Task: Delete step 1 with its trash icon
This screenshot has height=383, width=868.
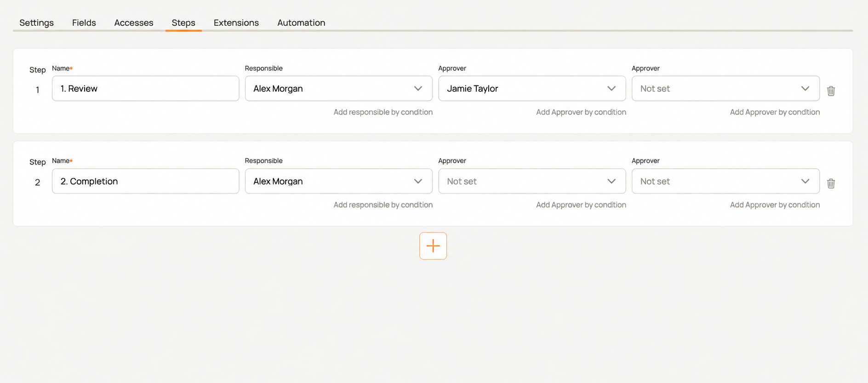Action: point(831,91)
